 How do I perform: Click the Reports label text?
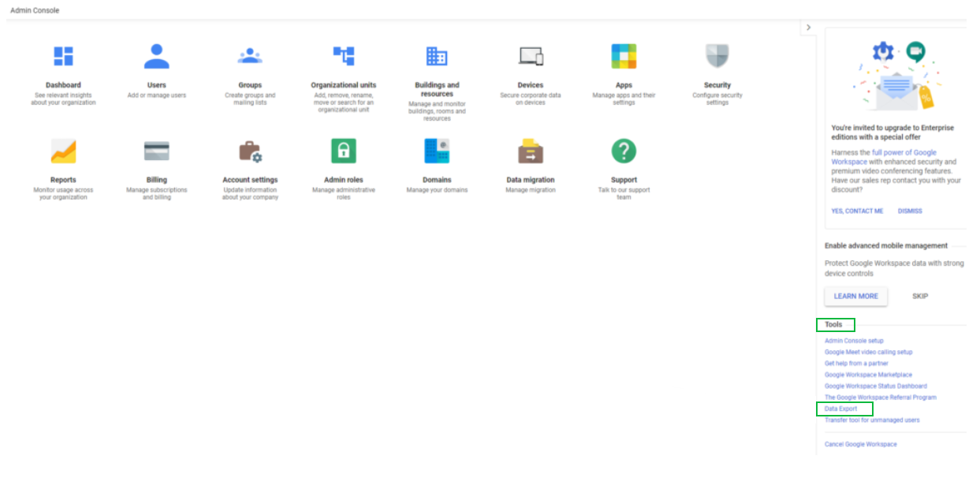[63, 180]
